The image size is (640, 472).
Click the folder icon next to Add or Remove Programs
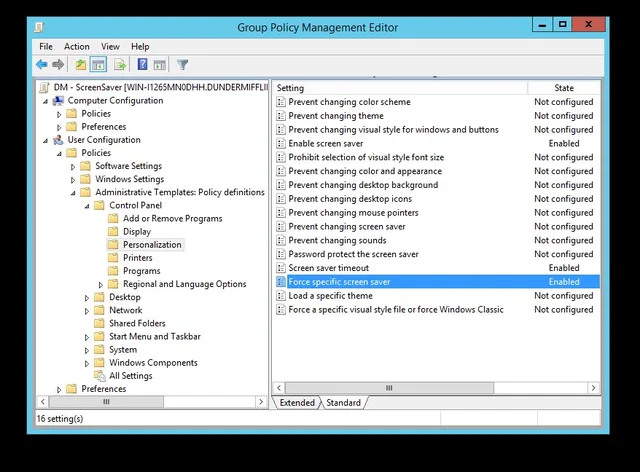pos(113,218)
